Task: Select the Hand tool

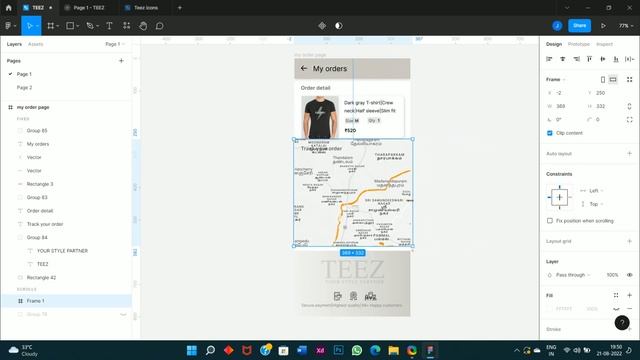Action: click(x=143, y=26)
